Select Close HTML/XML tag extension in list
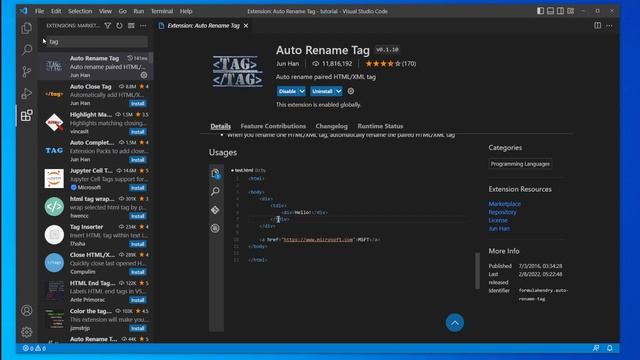The height and width of the screenshot is (360, 640). 96,263
